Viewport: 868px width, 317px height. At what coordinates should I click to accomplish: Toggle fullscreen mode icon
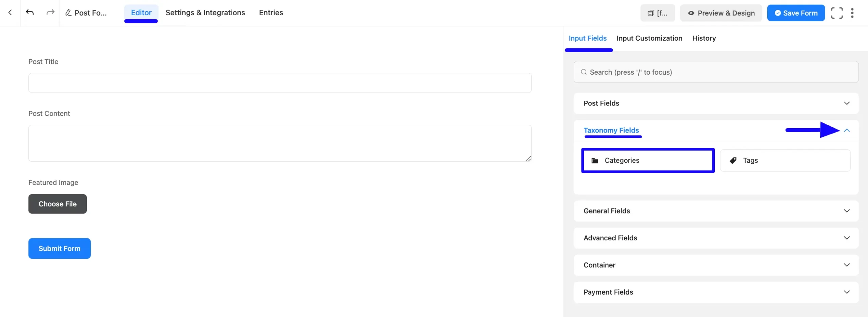(x=836, y=13)
